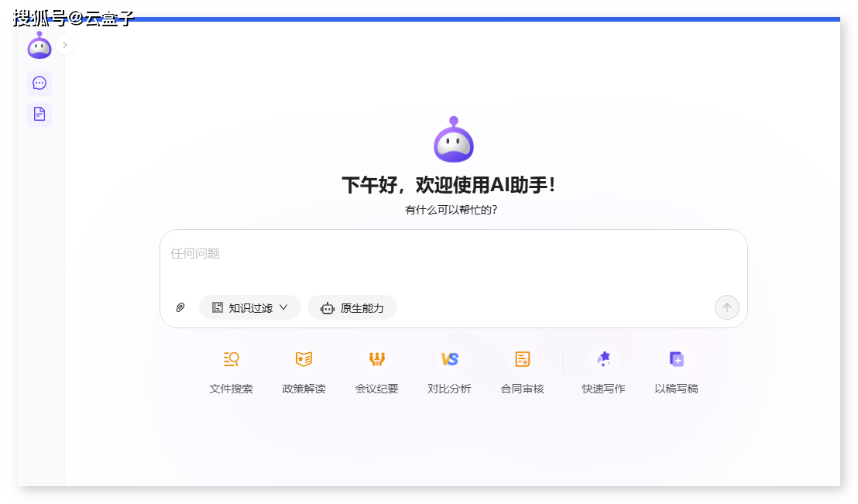858x504 pixels.
Task: Choose the 以稿写稿 draft-based writing icon
Action: tap(676, 359)
